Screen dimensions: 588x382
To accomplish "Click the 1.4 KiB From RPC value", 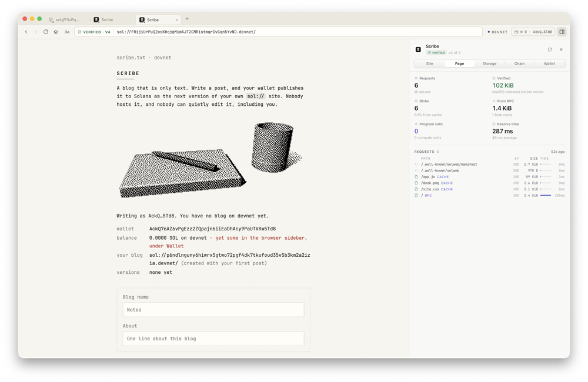I will (x=502, y=108).
